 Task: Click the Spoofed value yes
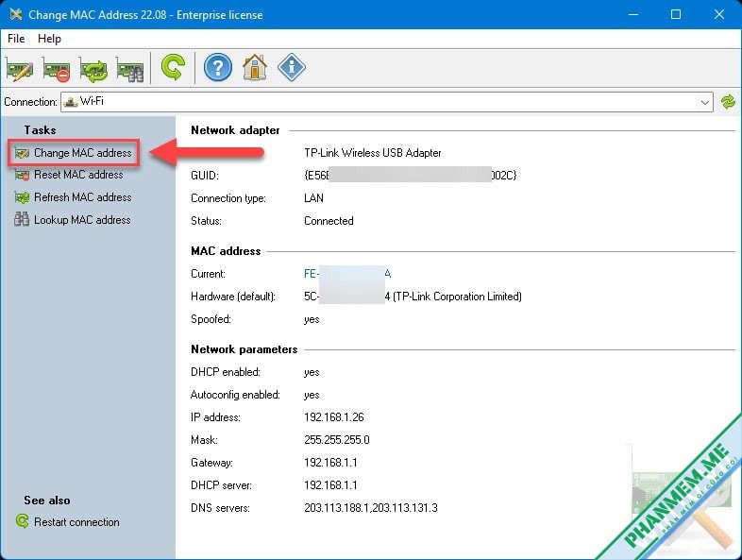point(312,319)
